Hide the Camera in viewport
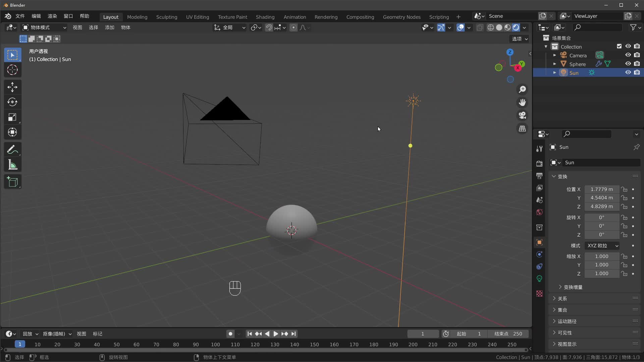This screenshot has height=362, width=644. [628, 55]
